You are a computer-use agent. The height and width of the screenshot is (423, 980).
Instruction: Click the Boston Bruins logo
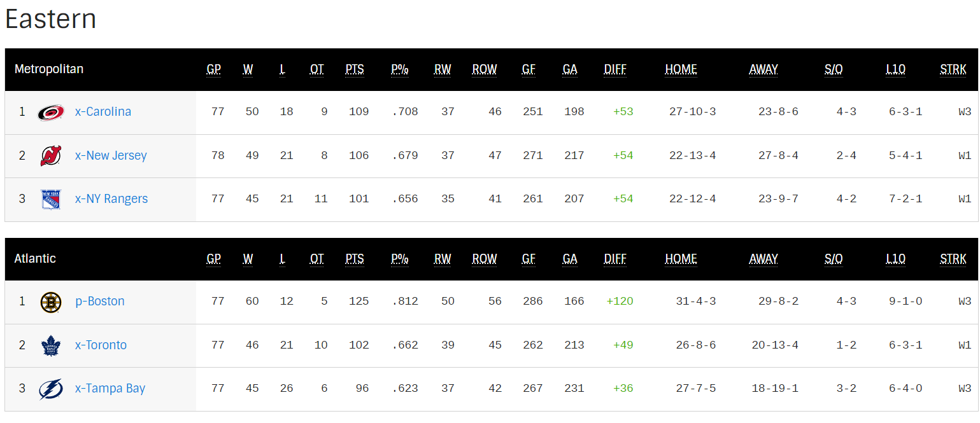point(50,302)
